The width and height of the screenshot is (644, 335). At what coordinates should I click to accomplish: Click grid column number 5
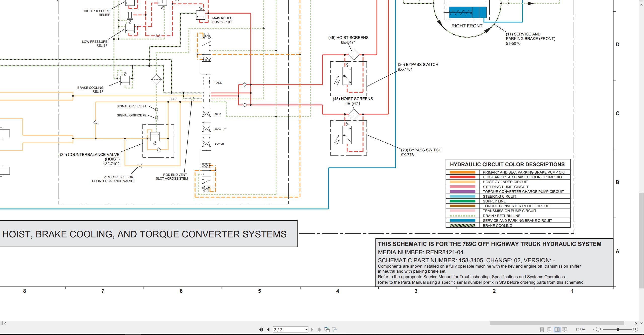coord(259,291)
